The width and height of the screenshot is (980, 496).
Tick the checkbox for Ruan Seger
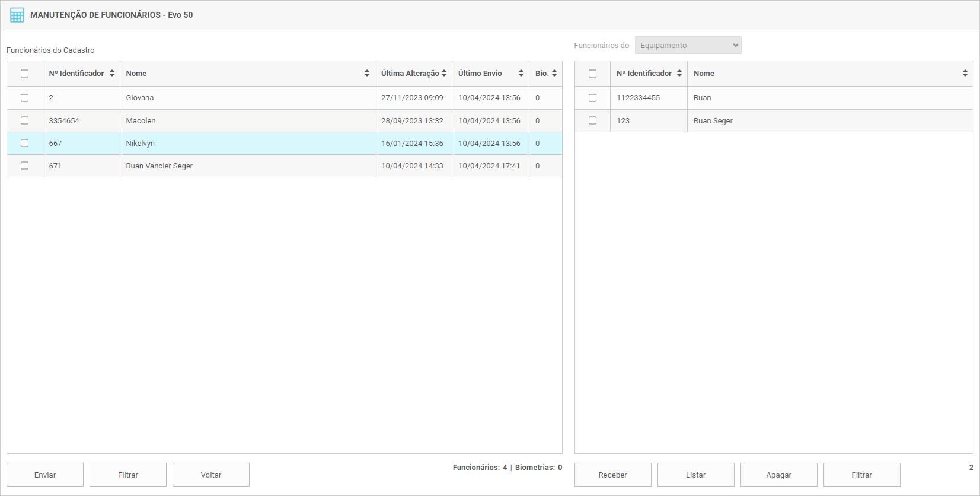592,120
